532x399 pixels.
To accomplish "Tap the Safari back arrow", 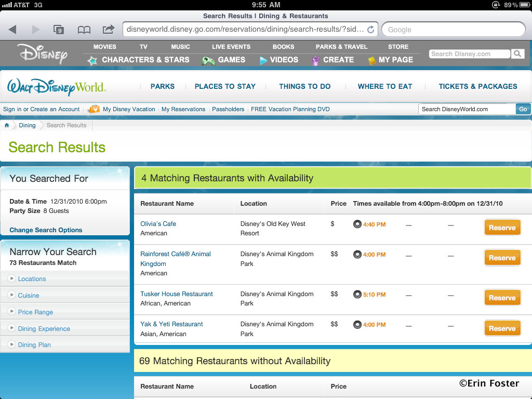I will 12,30.
